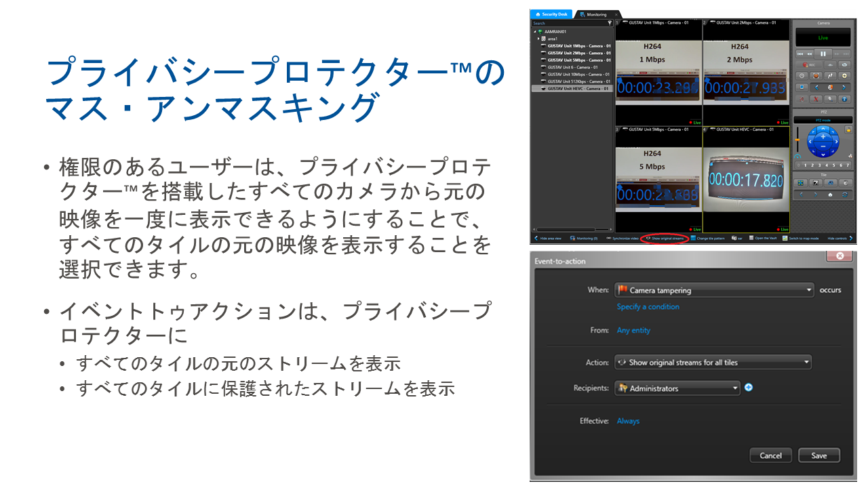Viewport: 868px width, 488px height.
Task: Jump backward with the skip-to-start control
Action: [800, 54]
